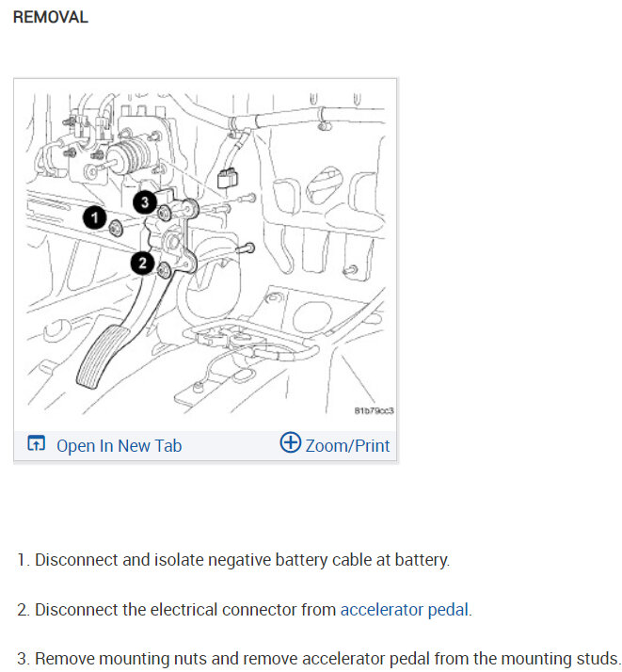Click step 3 about mounting nuts
Image resolution: width=622 pixels, height=672 pixels.
[x=320, y=658]
